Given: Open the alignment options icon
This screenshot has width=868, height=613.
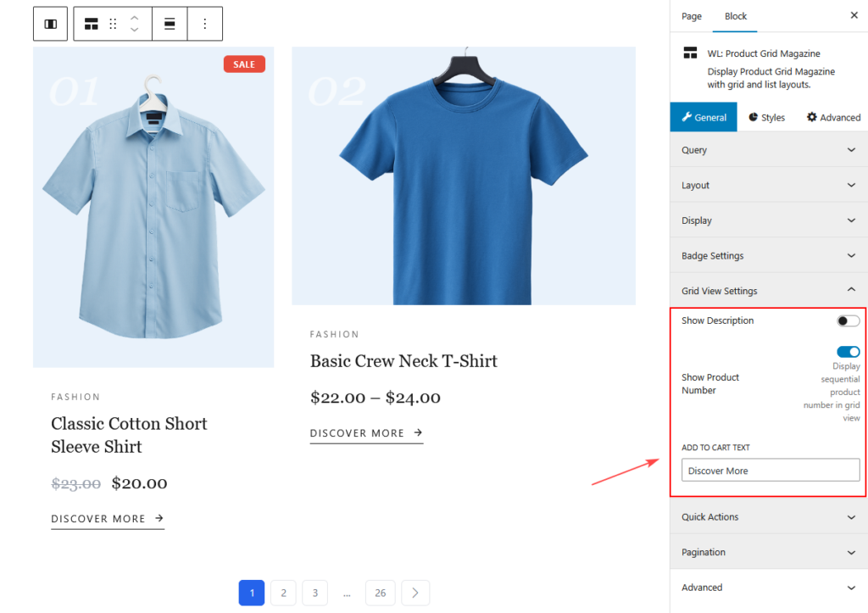Looking at the screenshot, I should pyautogui.click(x=169, y=23).
